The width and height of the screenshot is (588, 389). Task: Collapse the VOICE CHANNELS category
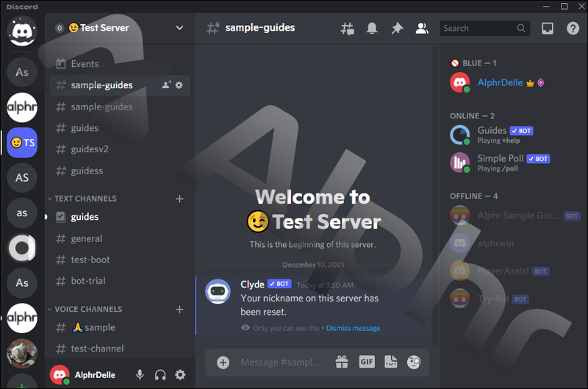click(85, 309)
